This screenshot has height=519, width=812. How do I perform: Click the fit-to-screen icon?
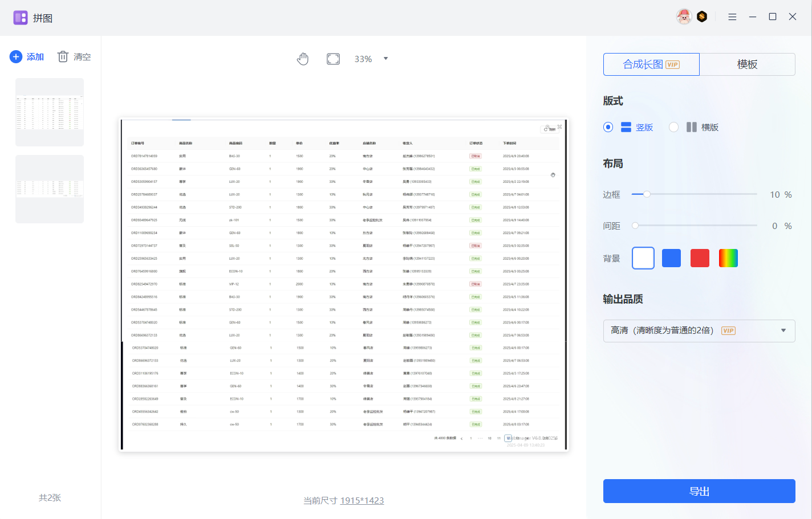tap(333, 59)
